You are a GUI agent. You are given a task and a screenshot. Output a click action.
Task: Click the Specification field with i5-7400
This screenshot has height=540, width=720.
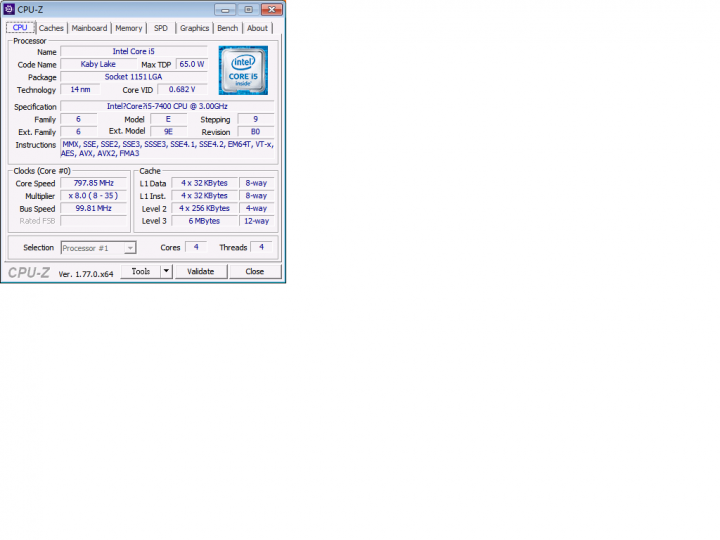[167, 106]
